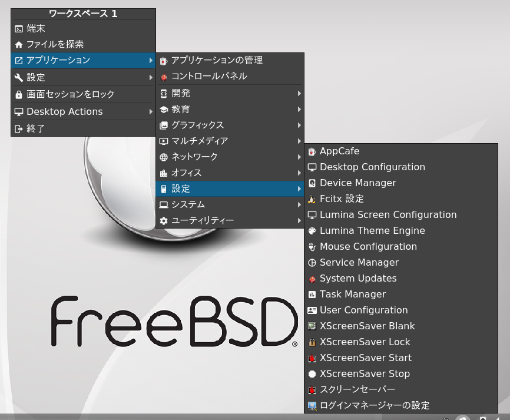The height and width of the screenshot is (420, 510).
Task: Select the highlighted アプリケーション menu item
Action: pos(83,61)
